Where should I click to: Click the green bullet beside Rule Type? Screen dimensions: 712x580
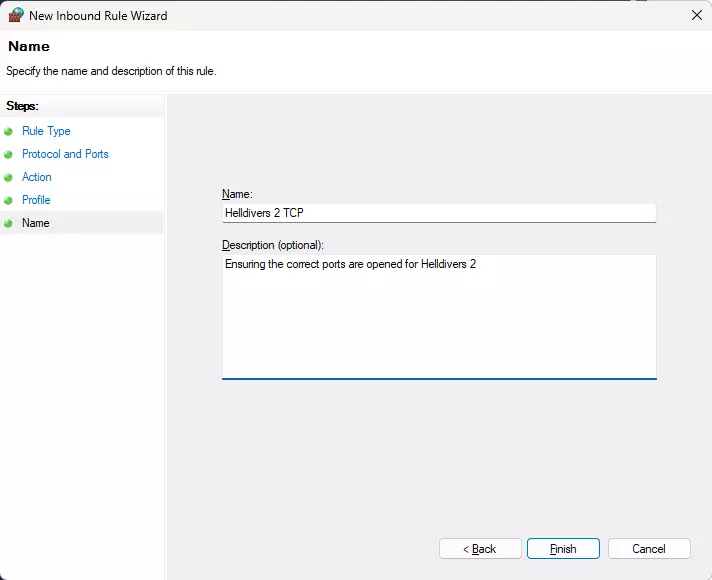[10, 131]
